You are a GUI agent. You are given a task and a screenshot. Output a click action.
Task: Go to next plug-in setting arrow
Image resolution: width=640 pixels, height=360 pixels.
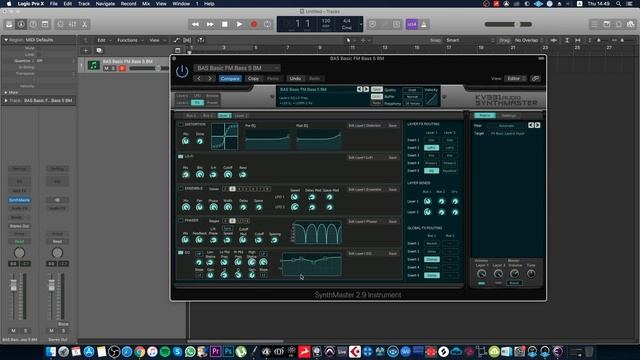210,78
